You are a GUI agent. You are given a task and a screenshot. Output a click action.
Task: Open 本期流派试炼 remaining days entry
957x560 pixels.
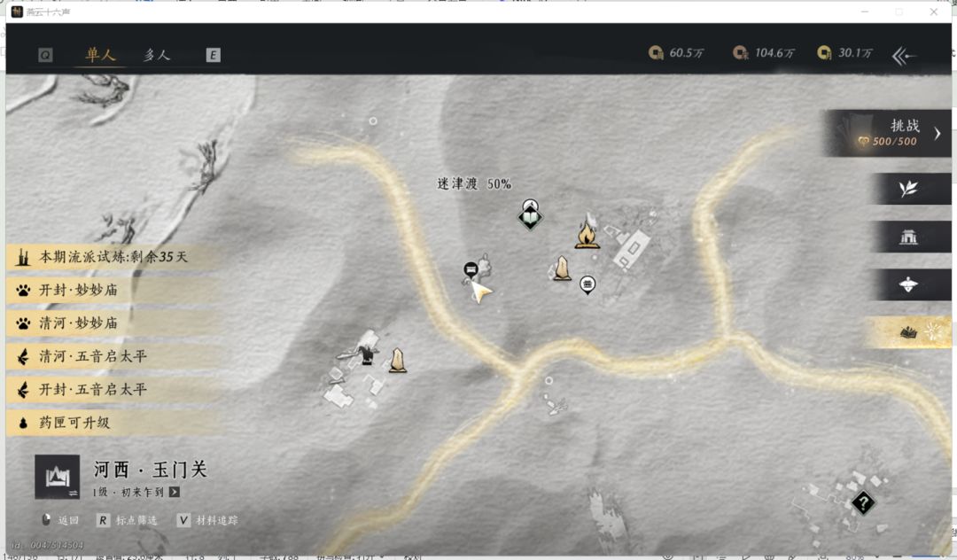113,257
